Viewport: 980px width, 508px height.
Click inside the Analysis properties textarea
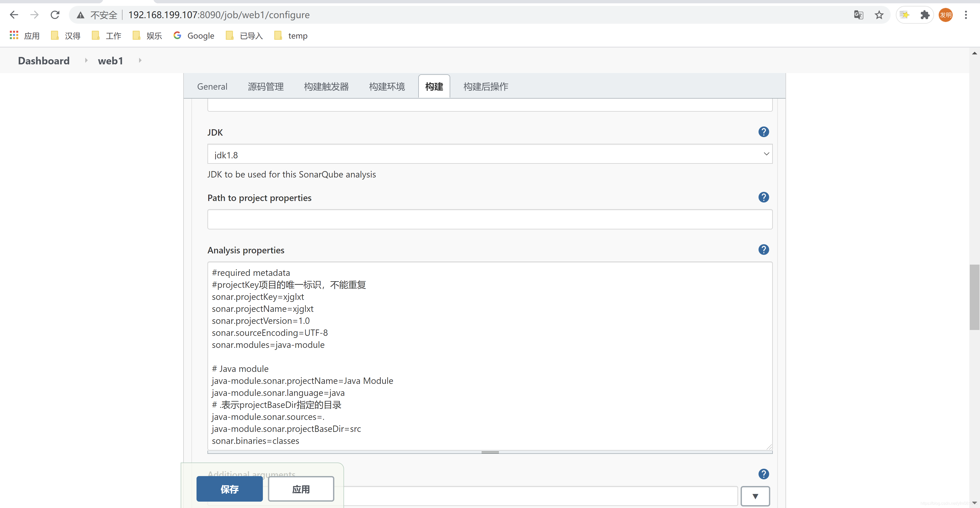point(490,356)
